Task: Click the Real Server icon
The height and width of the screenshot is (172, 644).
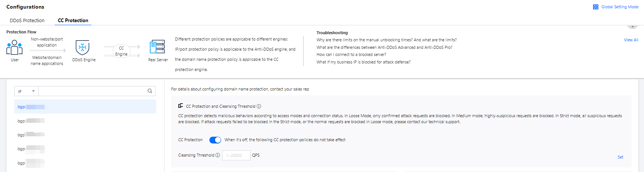Action: coord(157,47)
